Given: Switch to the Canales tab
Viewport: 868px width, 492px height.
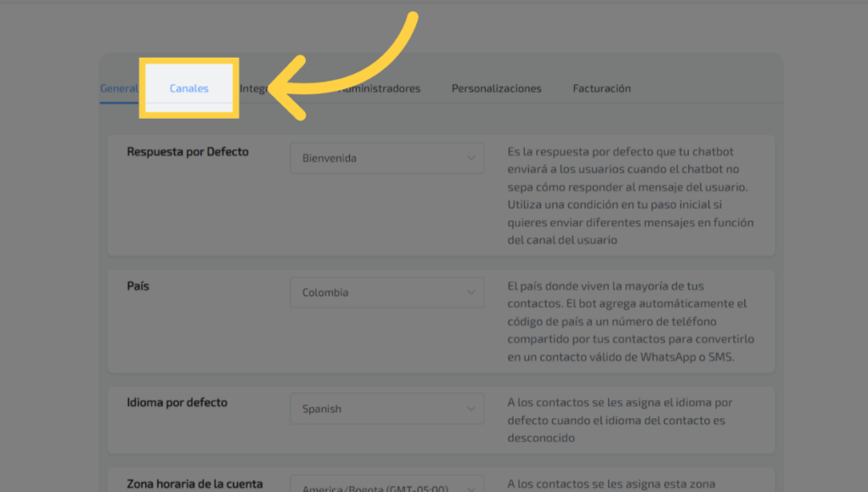Looking at the screenshot, I should point(189,88).
